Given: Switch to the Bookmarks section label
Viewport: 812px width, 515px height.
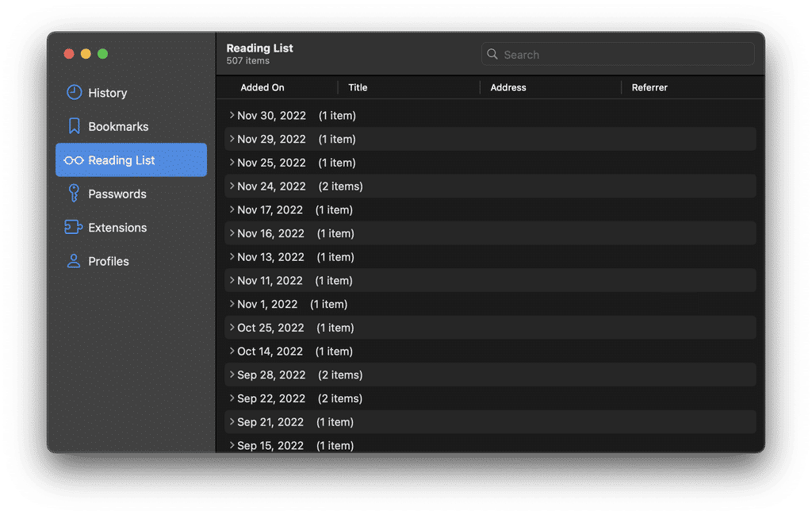Looking at the screenshot, I should [118, 125].
